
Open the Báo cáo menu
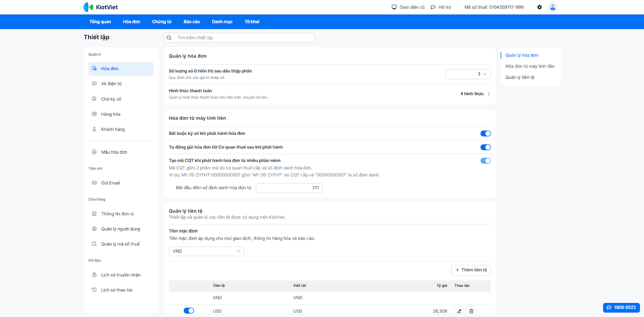point(192,22)
